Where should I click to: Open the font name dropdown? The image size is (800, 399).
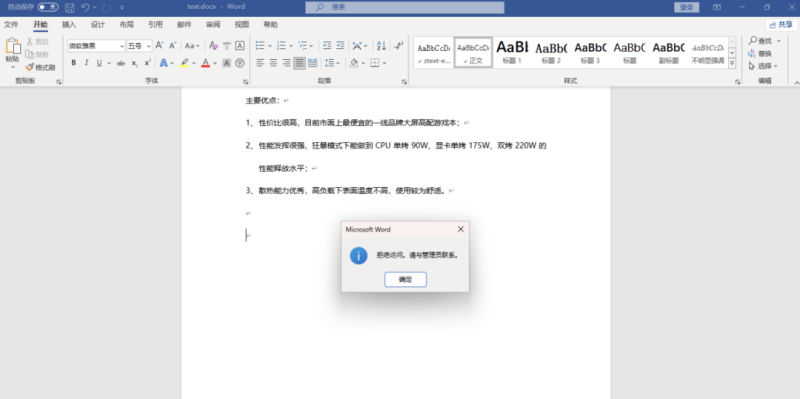tap(122, 46)
